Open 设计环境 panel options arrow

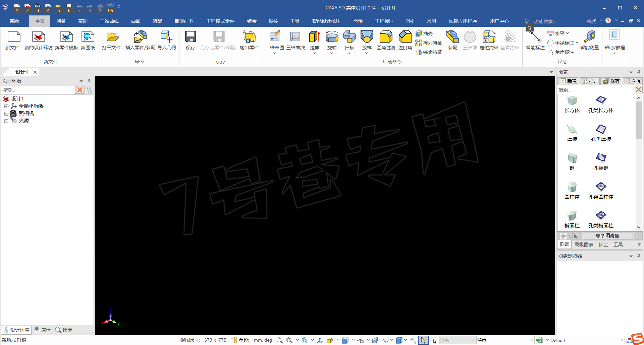(81, 81)
